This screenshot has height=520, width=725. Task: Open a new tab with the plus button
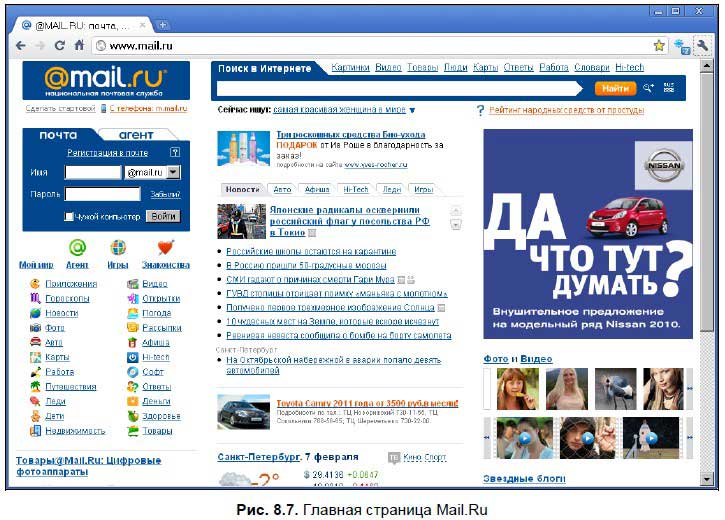tap(163, 25)
